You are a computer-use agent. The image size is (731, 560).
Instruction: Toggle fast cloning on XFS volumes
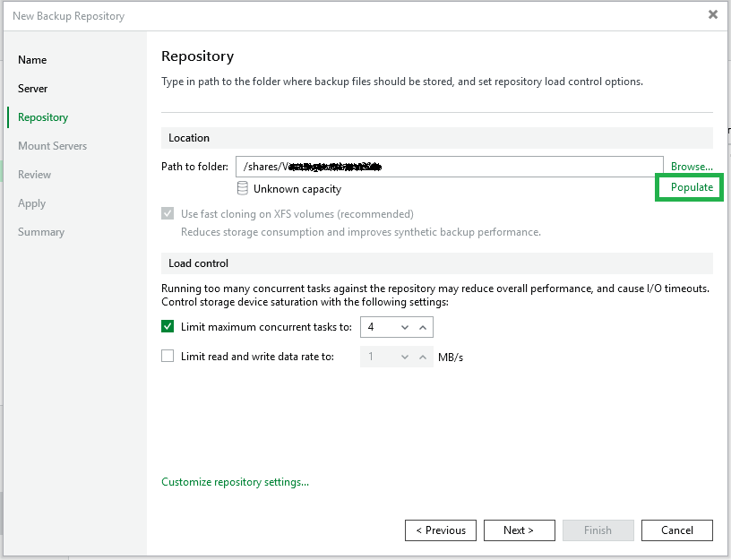tap(168, 214)
